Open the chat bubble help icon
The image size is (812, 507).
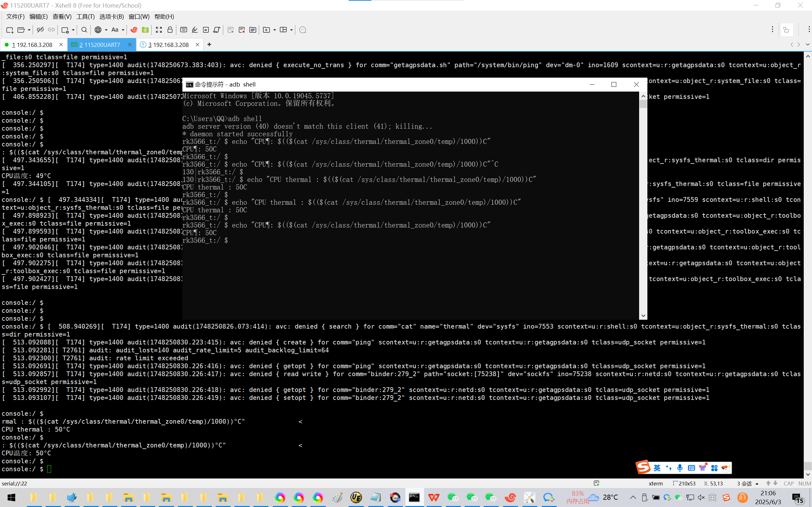(x=302, y=30)
